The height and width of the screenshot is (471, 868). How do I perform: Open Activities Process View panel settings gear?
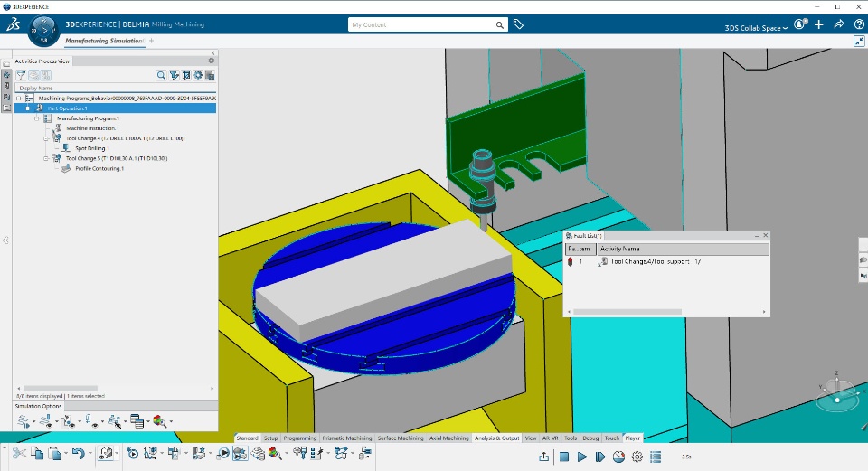[x=211, y=61]
